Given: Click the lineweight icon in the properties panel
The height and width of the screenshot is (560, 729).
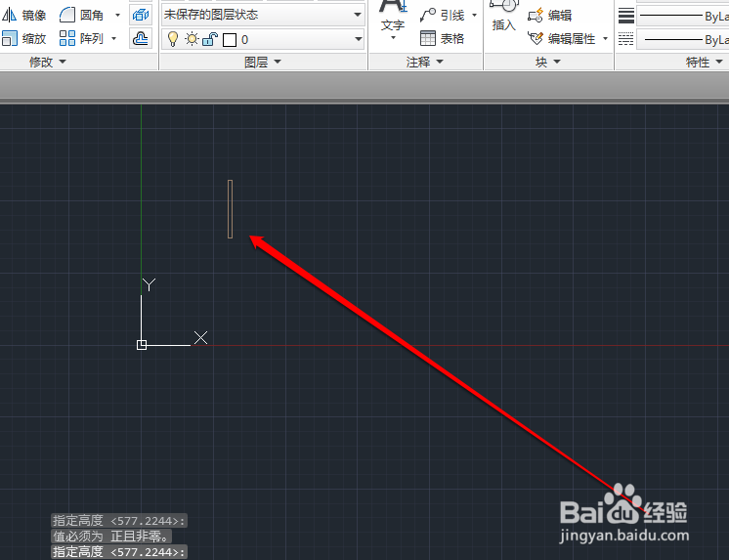Looking at the screenshot, I should [x=625, y=16].
